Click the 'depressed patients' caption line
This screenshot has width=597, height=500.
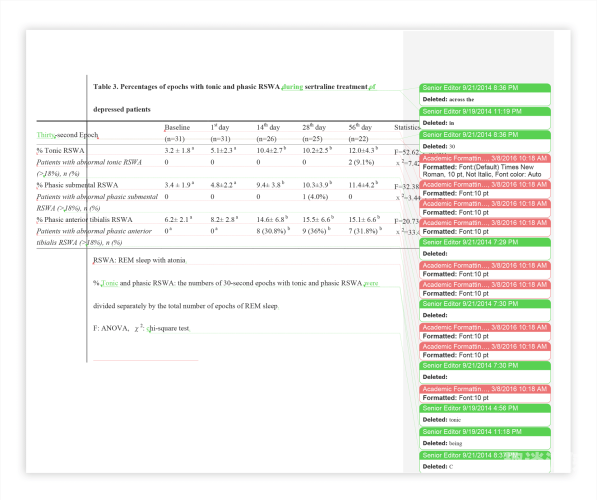[x=122, y=109]
